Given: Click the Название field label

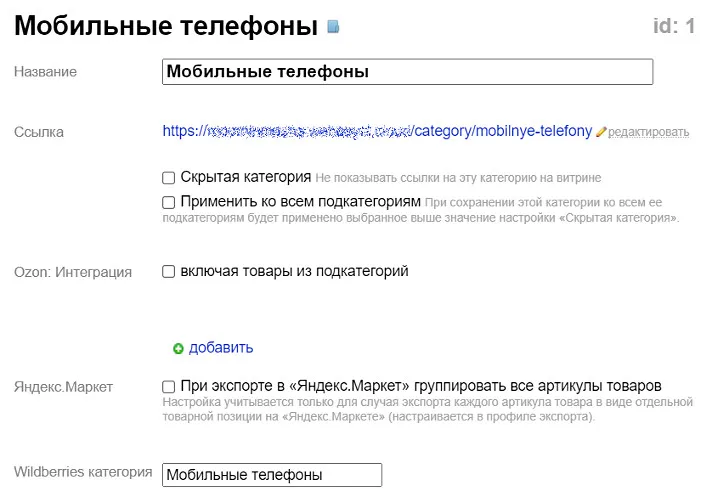Looking at the screenshot, I should tap(45, 72).
